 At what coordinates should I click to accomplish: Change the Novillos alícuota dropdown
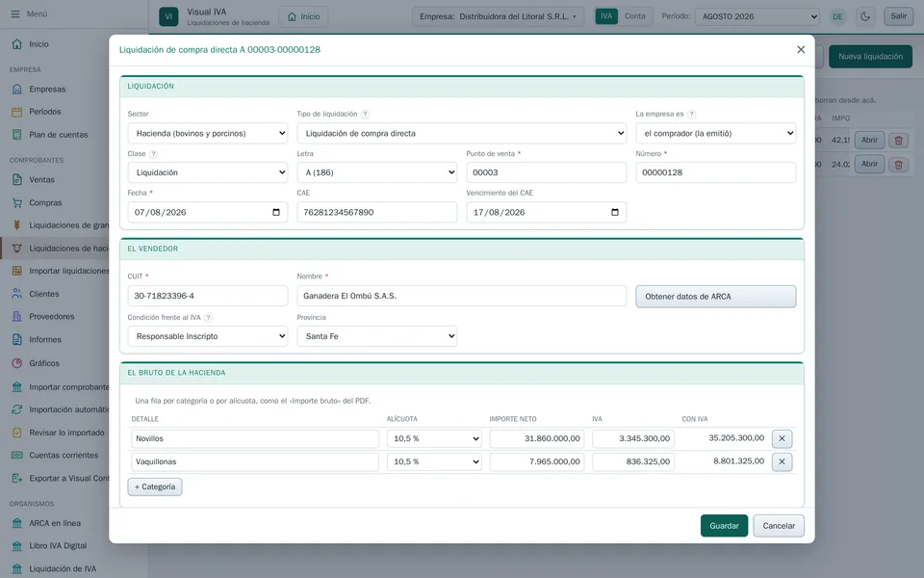point(434,438)
